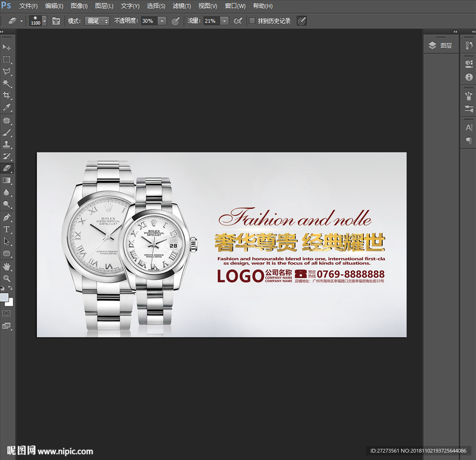Pick the background color swatch
The image size is (476, 460).
point(11,303)
